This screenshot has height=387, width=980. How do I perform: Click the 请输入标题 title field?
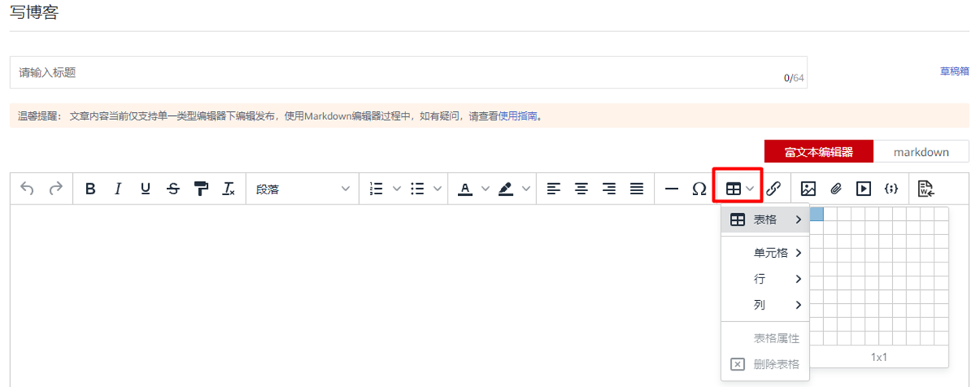point(408,72)
